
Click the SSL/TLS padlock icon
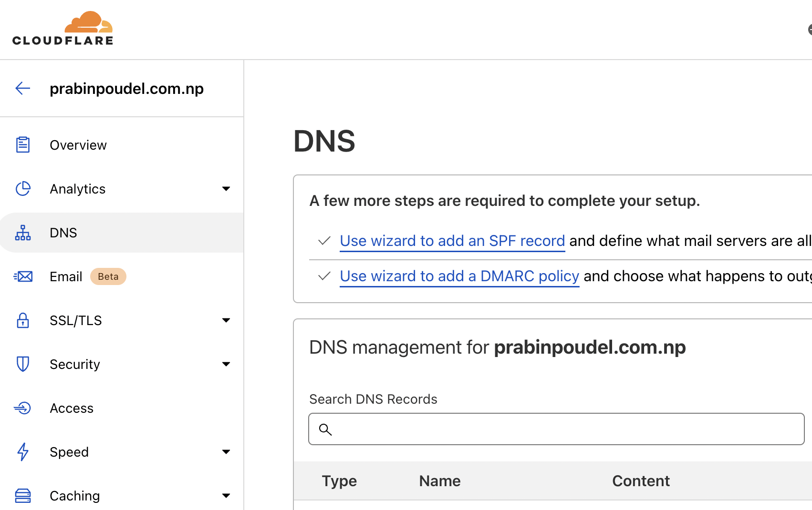(22, 320)
